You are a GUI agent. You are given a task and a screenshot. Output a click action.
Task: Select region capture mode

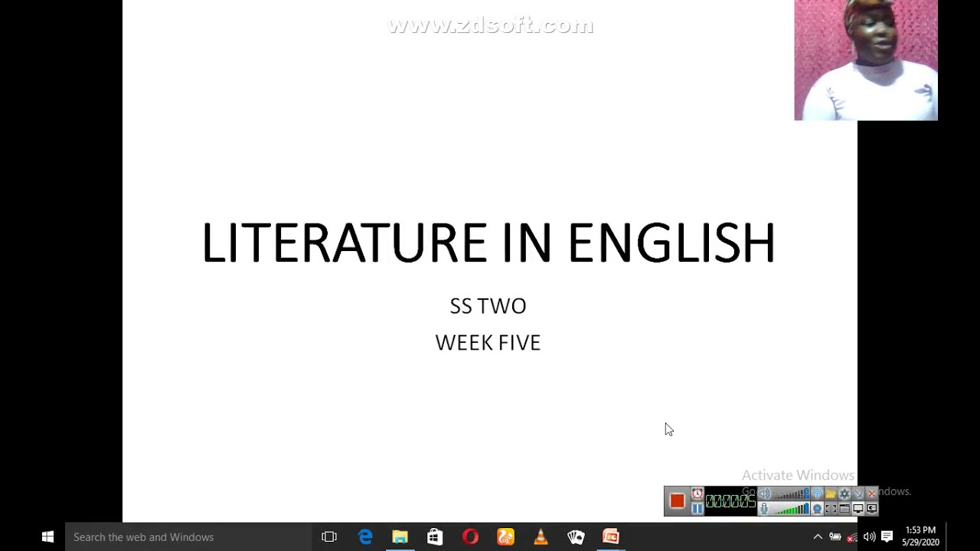(831, 508)
